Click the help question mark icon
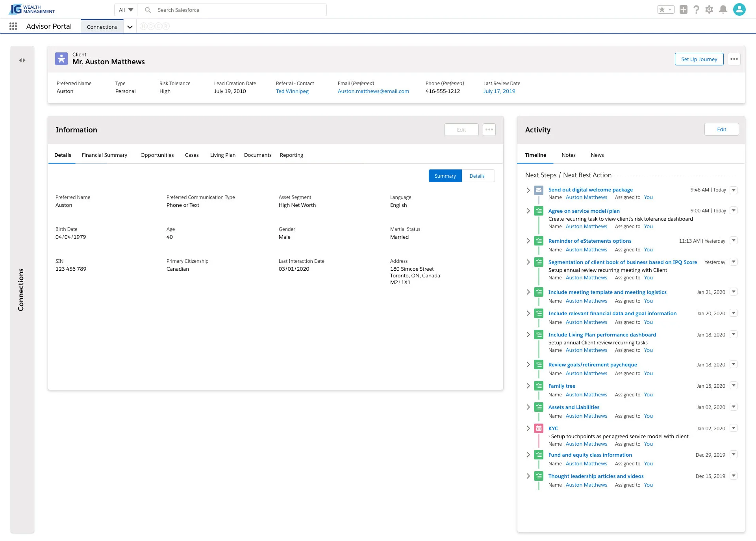Image resolution: width=756 pixels, height=541 pixels. (x=696, y=9)
